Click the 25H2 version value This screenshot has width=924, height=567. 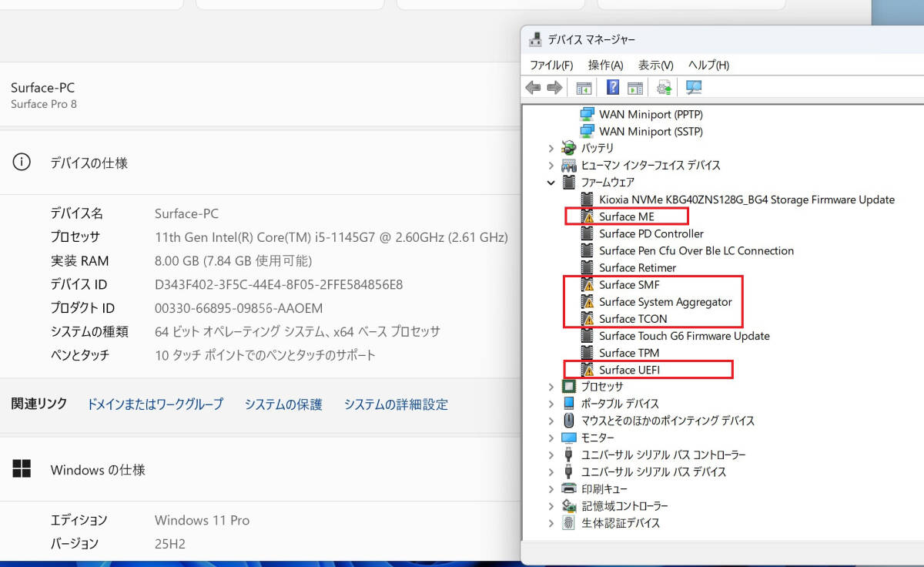(170, 544)
